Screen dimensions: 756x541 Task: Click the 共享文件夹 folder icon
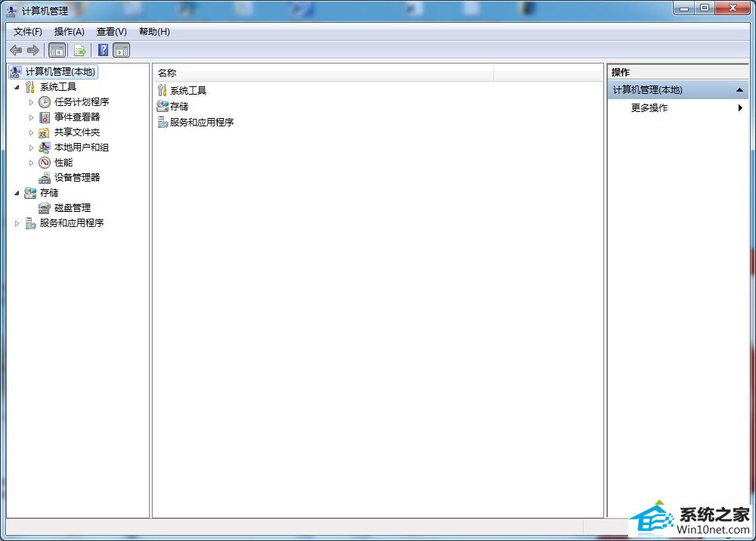pos(45,132)
